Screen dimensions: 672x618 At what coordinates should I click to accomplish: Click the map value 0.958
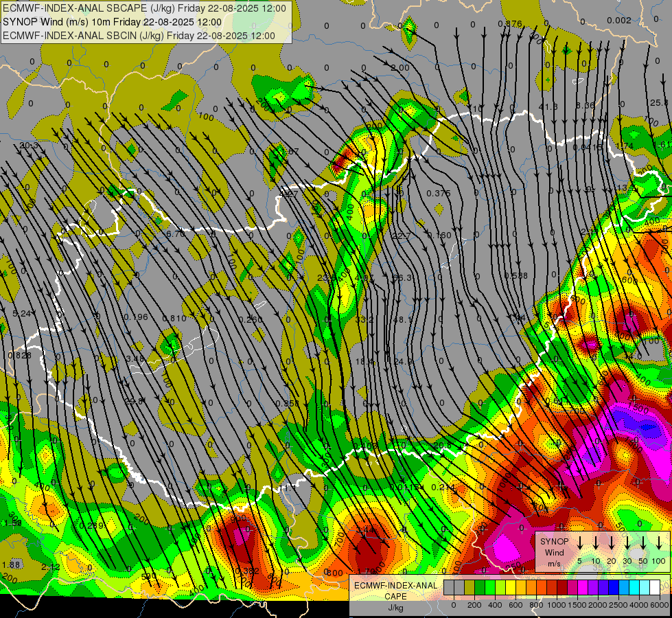click(x=288, y=403)
